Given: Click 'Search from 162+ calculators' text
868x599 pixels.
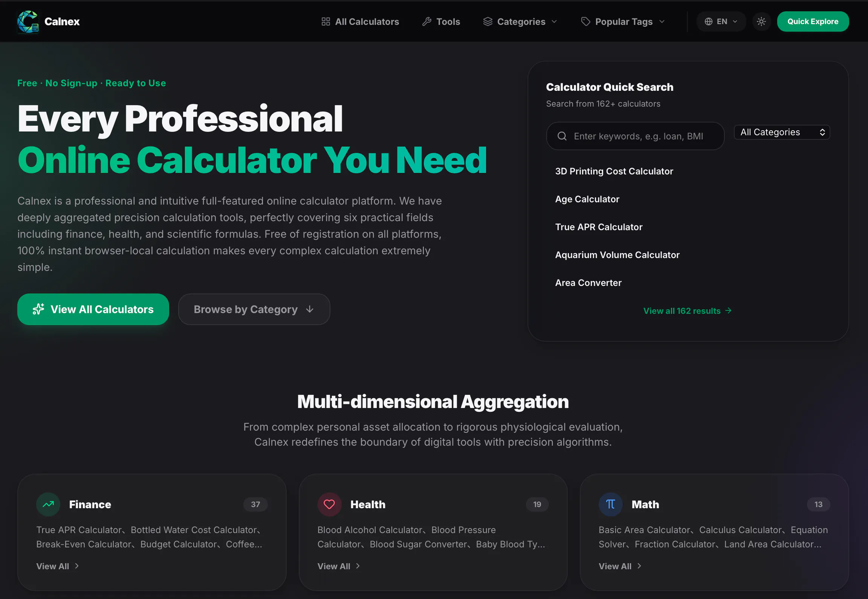Looking at the screenshot, I should click(x=603, y=104).
